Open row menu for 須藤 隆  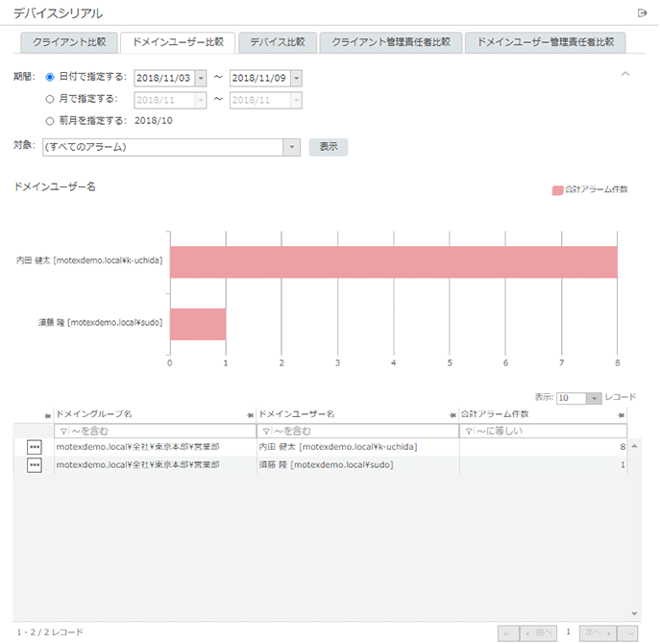(35, 465)
